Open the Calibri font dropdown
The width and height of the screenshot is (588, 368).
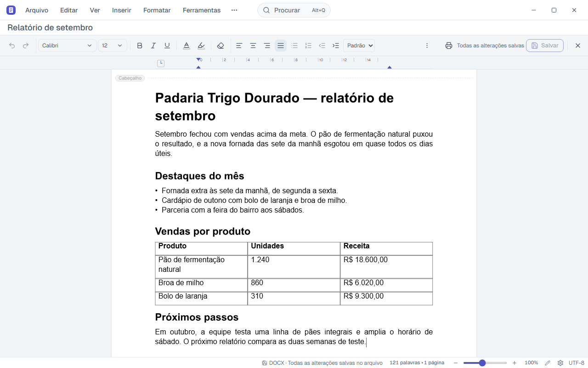point(68,46)
